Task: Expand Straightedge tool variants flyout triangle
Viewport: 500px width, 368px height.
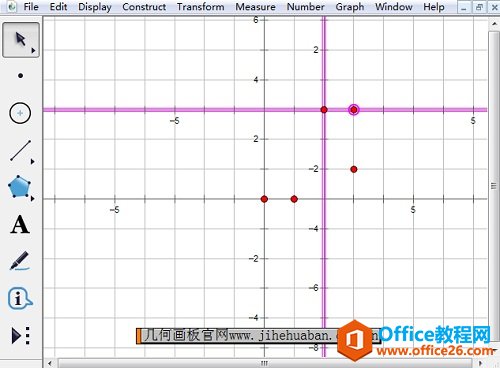Action: click(32, 162)
